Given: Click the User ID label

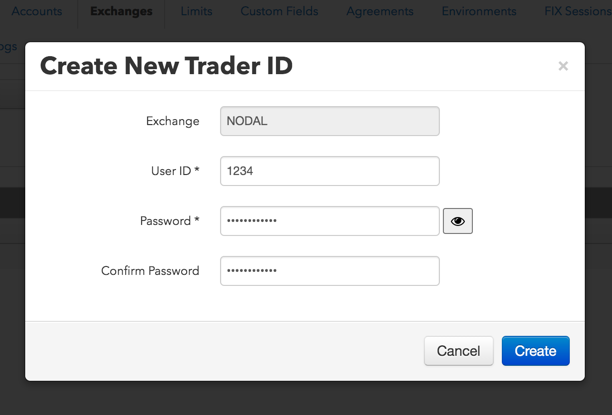Looking at the screenshot, I should click(x=175, y=171).
